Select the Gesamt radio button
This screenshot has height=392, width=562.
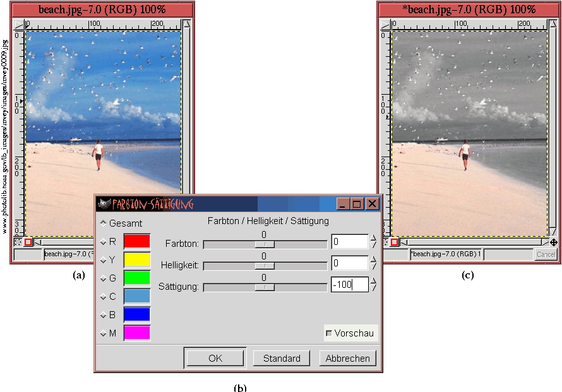[103, 223]
